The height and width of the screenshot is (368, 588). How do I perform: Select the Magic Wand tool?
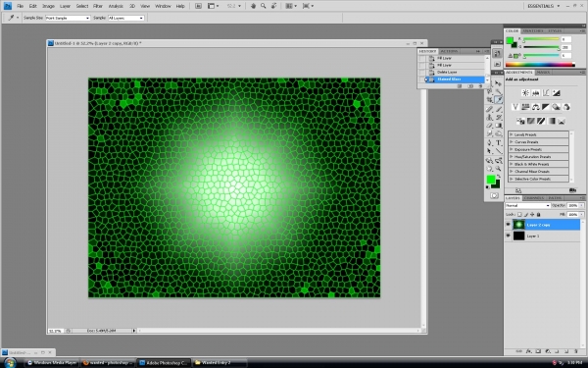[499, 91]
